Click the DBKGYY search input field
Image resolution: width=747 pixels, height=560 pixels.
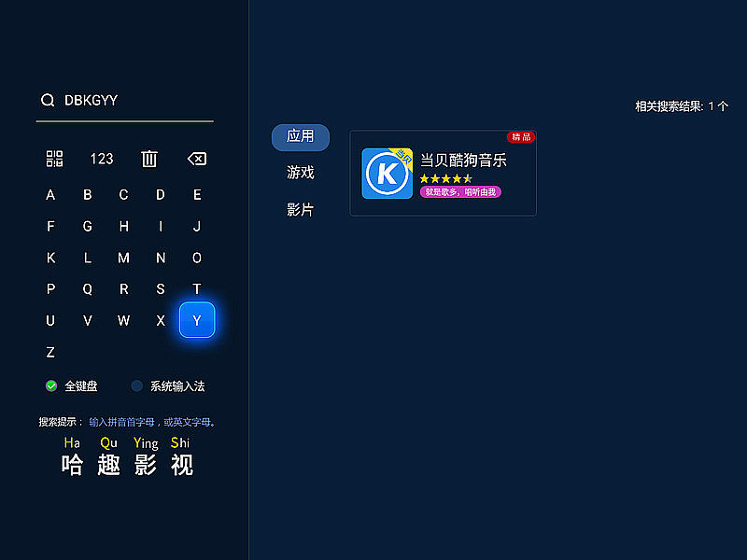pos(131,101)
